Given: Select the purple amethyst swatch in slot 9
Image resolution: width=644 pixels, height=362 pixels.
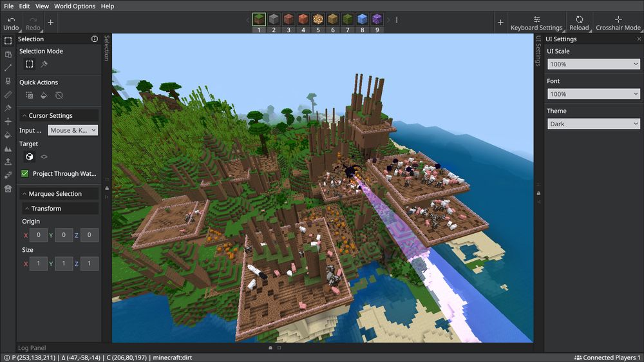Looking at the screenshot, I should [377, 19].
